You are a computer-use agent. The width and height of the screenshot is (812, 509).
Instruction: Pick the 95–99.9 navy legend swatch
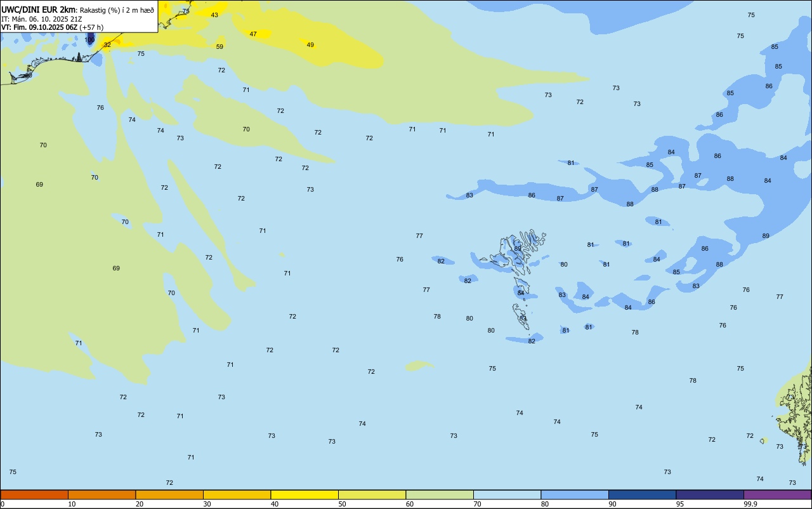[x=710, y=494]
